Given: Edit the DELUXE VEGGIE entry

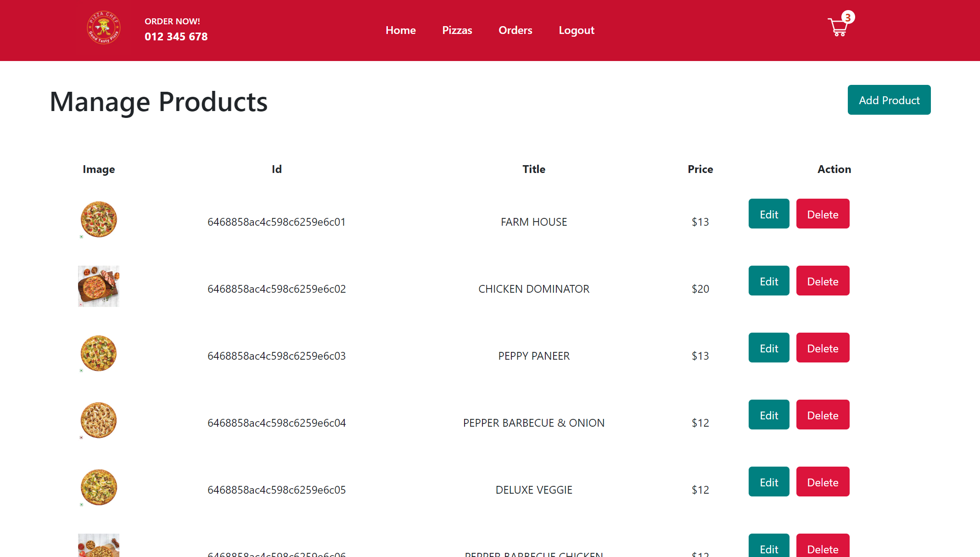Looking at the screenshot, I should pyautogui.click(x=768, y=481).
